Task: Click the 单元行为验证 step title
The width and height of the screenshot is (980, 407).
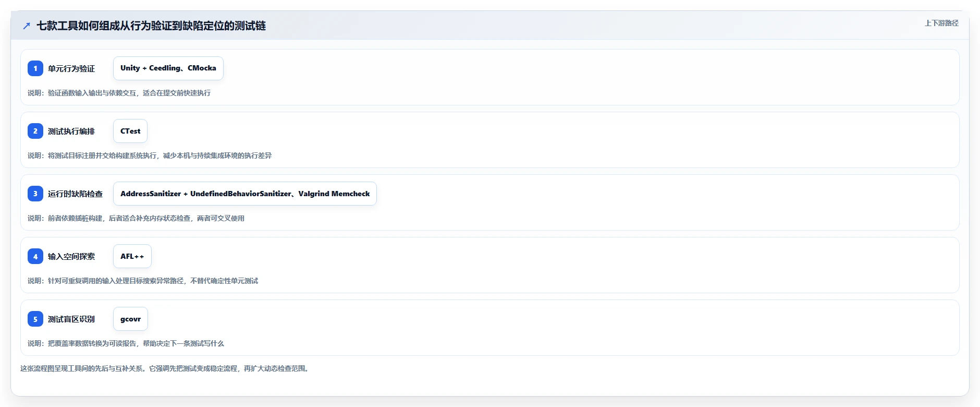Action: 71,68
